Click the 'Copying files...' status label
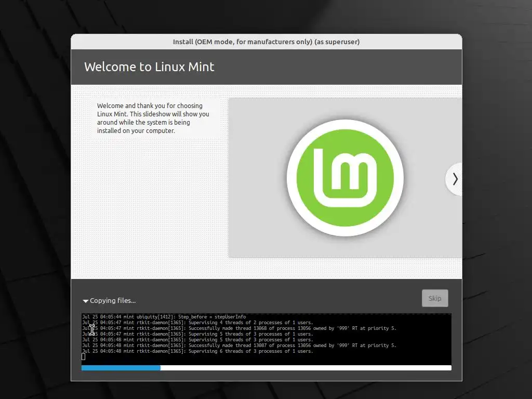The width and height of the screenshot is (532, 399). 113,301
